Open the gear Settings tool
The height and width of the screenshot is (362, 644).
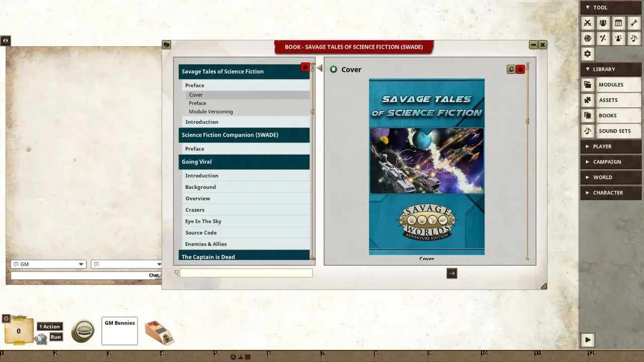(587, 54)
